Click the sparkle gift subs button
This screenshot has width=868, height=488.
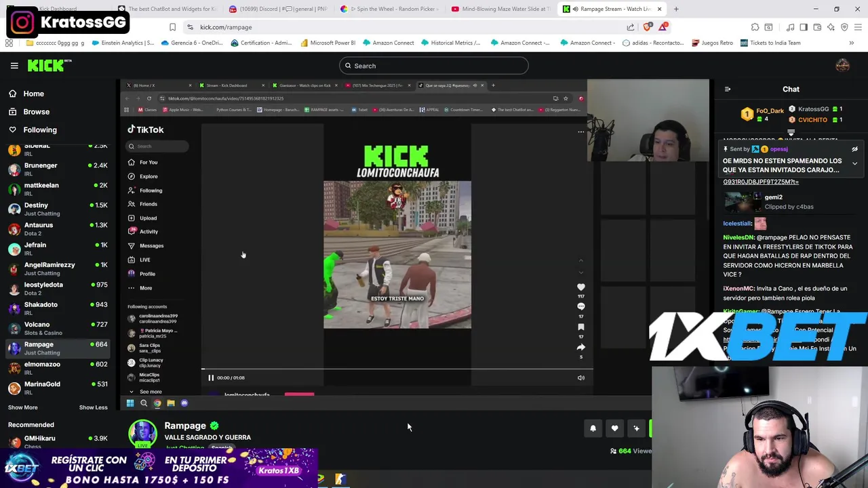tap(636, 428)
